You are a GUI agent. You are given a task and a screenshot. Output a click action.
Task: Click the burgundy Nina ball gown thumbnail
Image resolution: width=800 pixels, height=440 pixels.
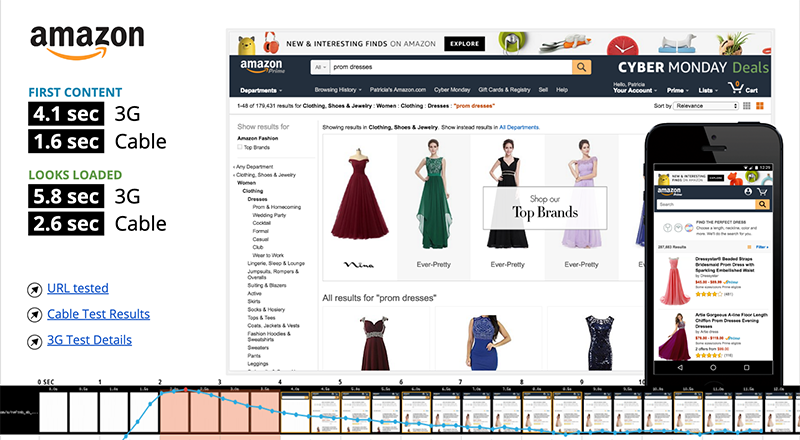click(359, 194)
